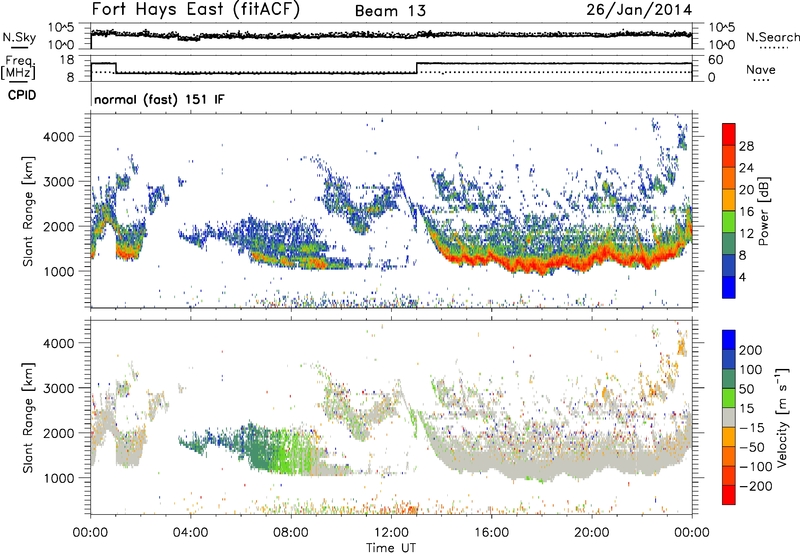Click the 'N.Sky' legend label
The height and width of the screenshot is (554, 800).
coord(19,37)
